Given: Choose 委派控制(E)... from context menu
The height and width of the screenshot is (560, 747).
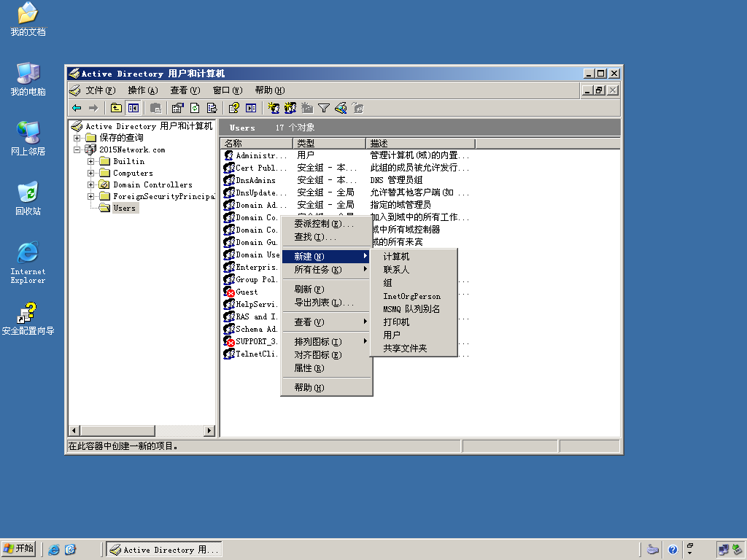Looking at the screenshot, I should click(x=326, y=223).
